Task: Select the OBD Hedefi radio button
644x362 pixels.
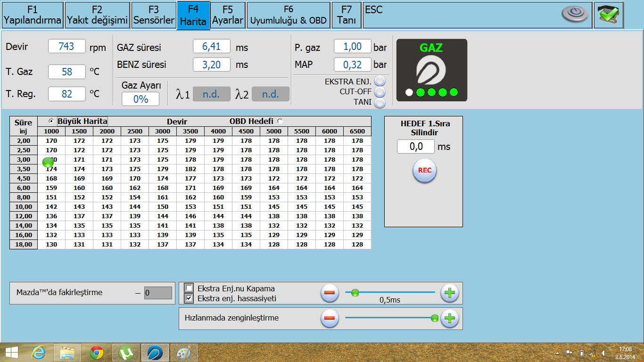Action: [x=280, y=121]
